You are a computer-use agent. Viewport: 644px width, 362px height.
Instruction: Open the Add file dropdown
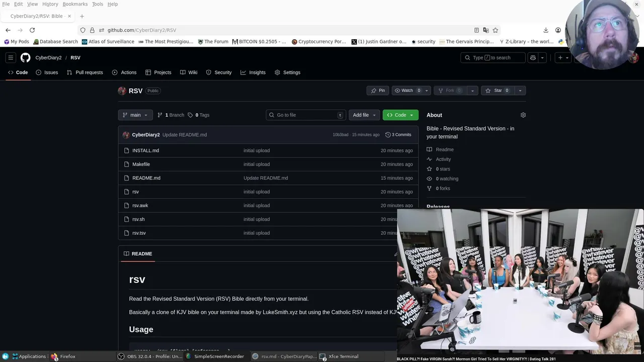click(364, 115)
